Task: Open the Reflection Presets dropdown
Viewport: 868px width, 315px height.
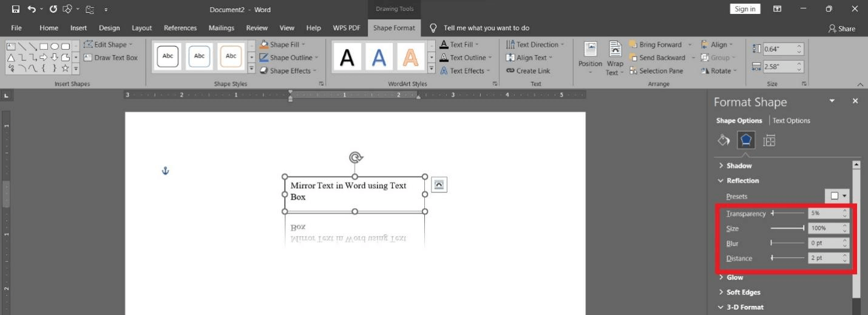Action: click(837, 196)
